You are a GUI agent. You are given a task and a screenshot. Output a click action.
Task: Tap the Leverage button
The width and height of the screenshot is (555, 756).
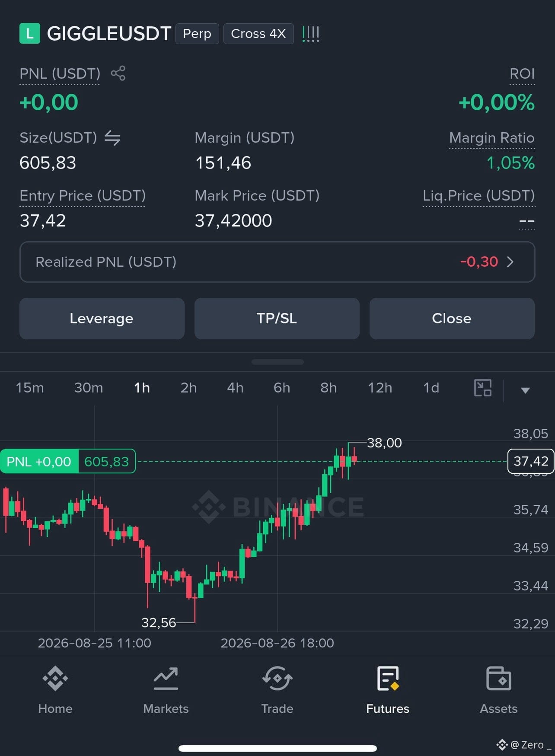click(x=102, y=319)
